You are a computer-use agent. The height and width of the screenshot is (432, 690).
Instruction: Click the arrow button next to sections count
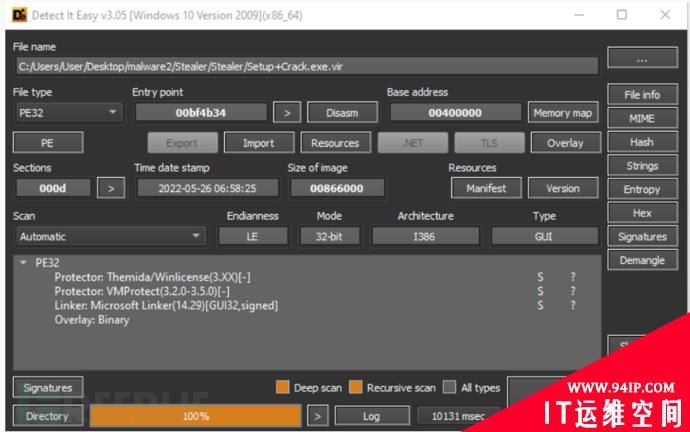(111, 188)
